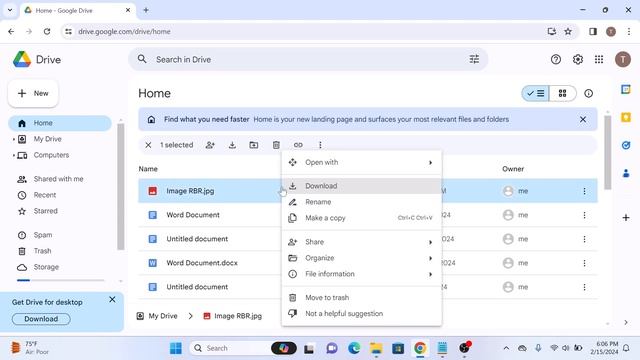Open Drive settings gear
This screenshot has width=640, height=360.
coord(578,60)
